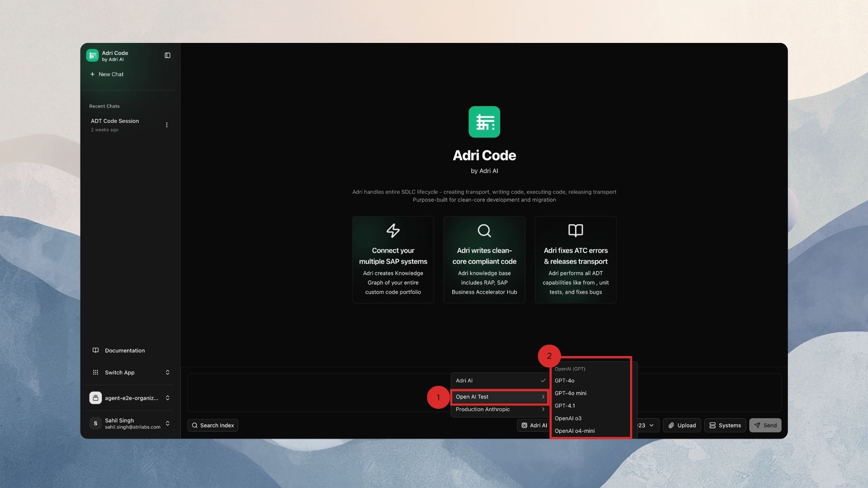Click the Adri Code logo in sidebar header
The image size is (868, 488).
click(92, 56)
